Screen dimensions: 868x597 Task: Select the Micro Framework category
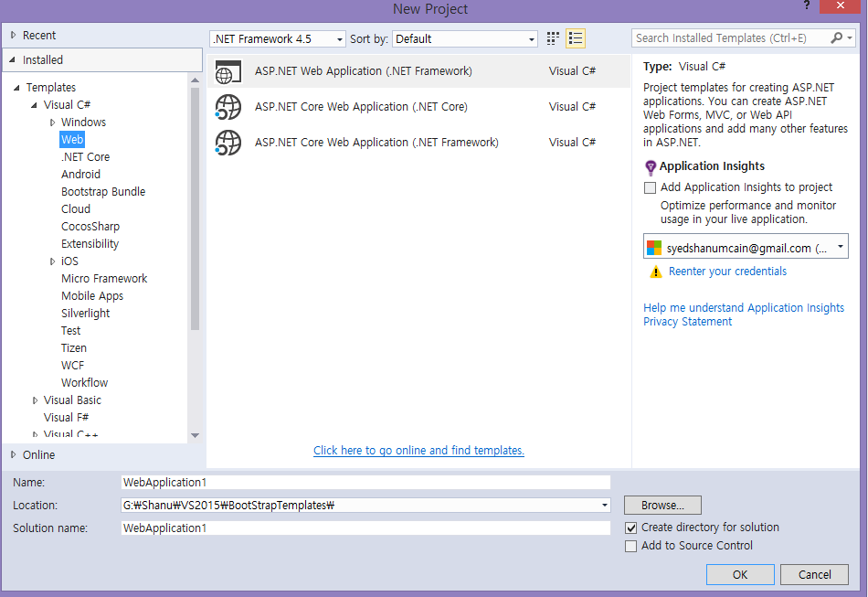[104, 279]
